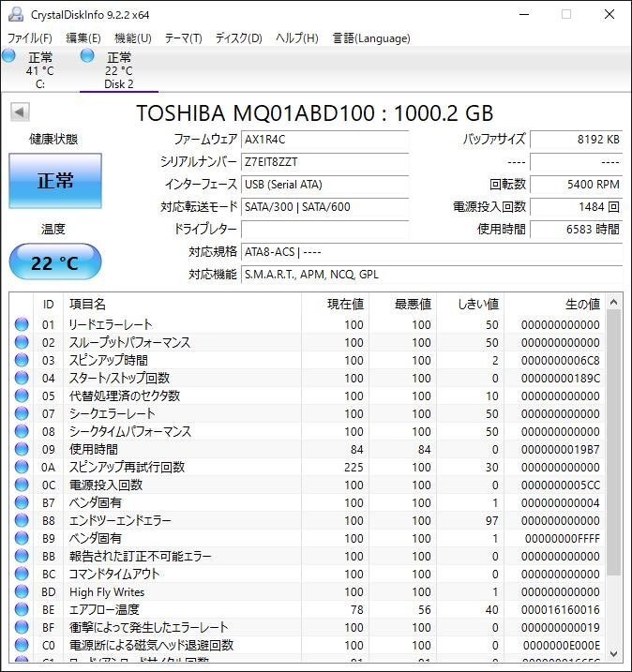Click the 正常 health status button
Image resolution: width=632 pixels, height=672 pixels.
(55, 181)
